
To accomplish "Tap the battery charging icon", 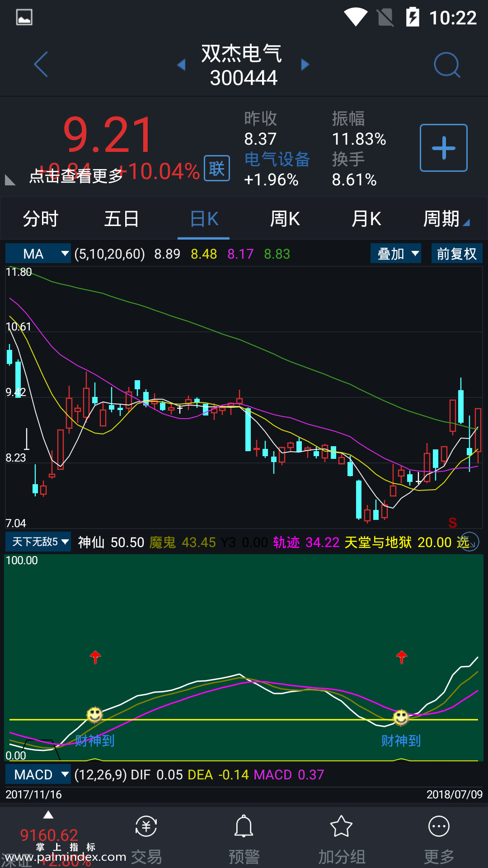I will (x=413, y=17).
